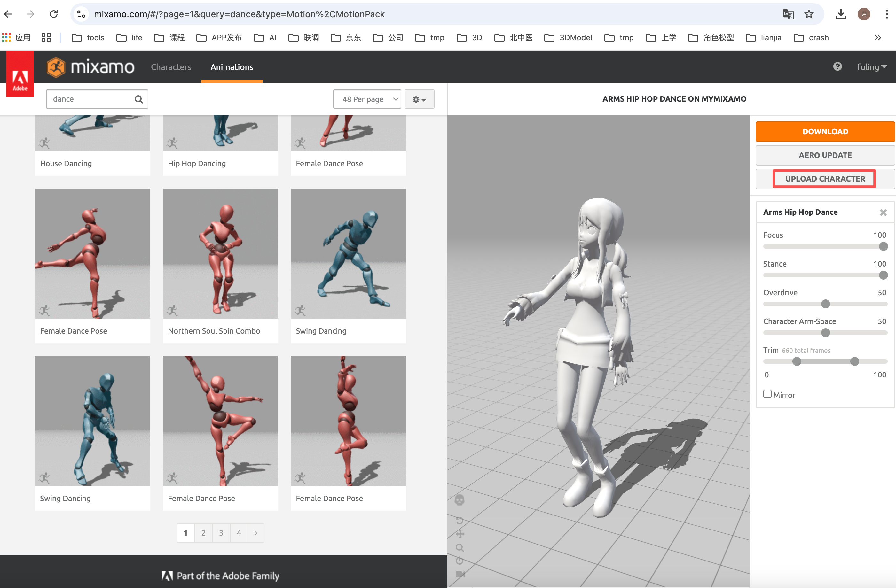Open the life bookmark folder

[x=130, y=38]
